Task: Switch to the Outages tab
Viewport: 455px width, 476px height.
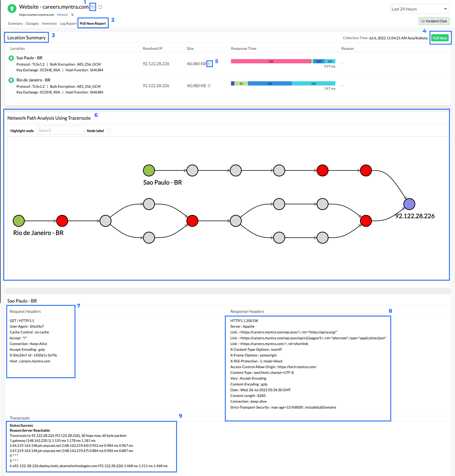Action: click(32, 23)
